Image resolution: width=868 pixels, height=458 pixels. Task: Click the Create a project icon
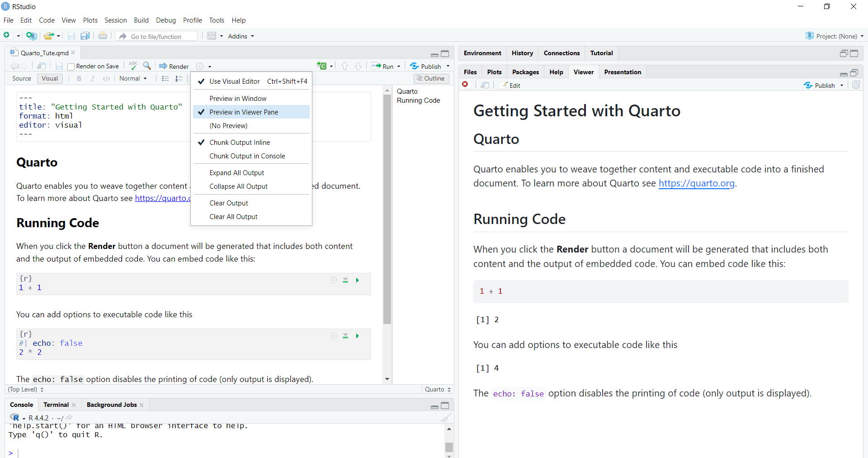coord(31,36)
